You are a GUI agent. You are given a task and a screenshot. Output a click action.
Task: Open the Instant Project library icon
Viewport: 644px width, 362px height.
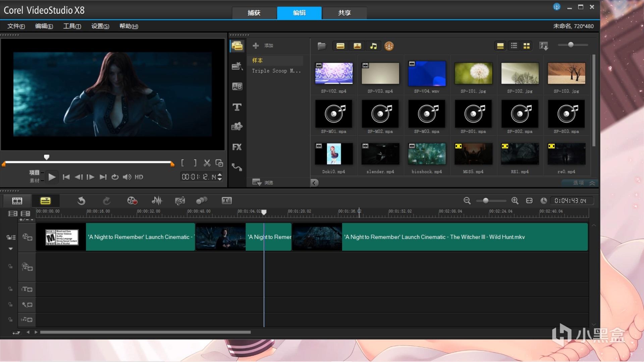[237, 66]
